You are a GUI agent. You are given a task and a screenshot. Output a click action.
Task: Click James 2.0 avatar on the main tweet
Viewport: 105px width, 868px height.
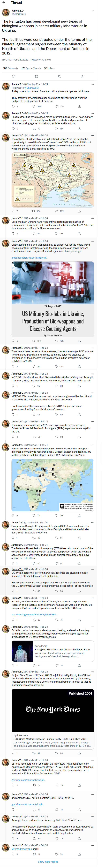[6, 13]
